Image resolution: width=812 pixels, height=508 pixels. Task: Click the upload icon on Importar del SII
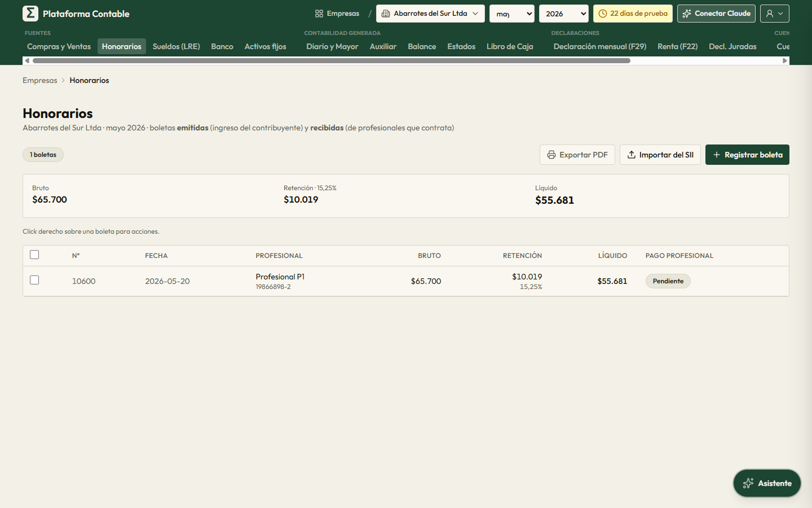(x=632, y=155)
